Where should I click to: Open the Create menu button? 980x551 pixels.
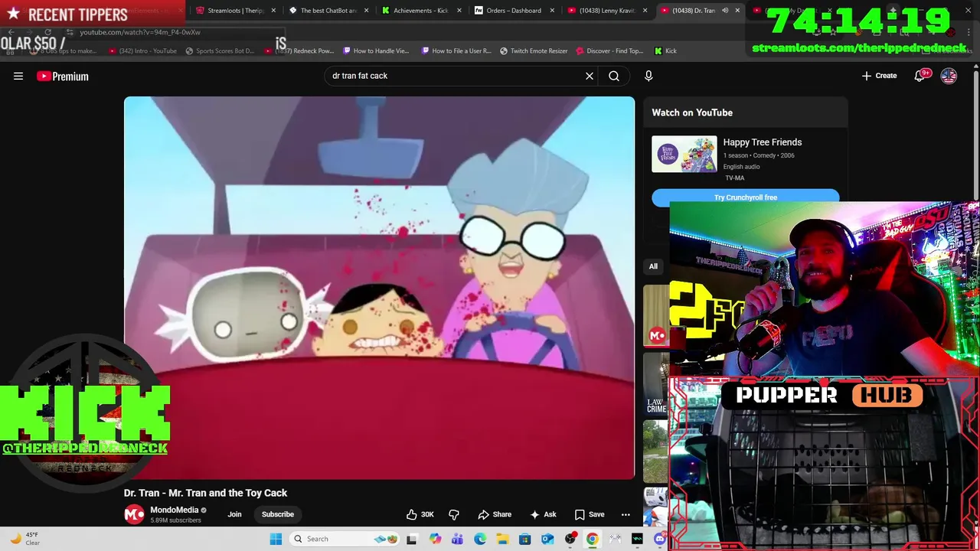(x=879, y=76)
